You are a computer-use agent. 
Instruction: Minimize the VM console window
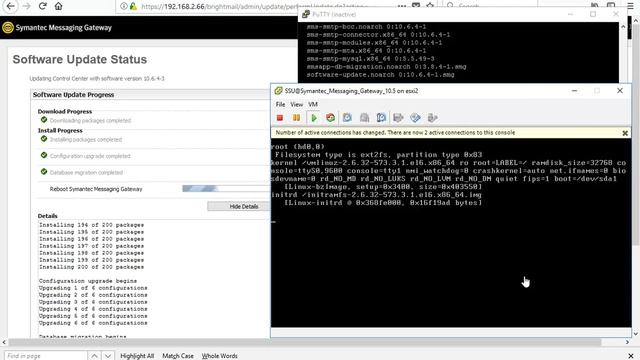coord(574,91)
